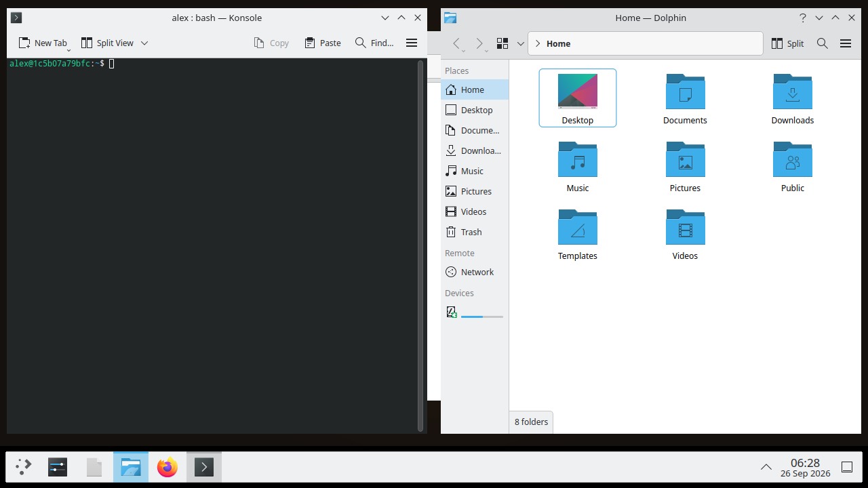Select the Desktop folder thumbnail
The image size is (868, 488).
click(x=578, y=91)
